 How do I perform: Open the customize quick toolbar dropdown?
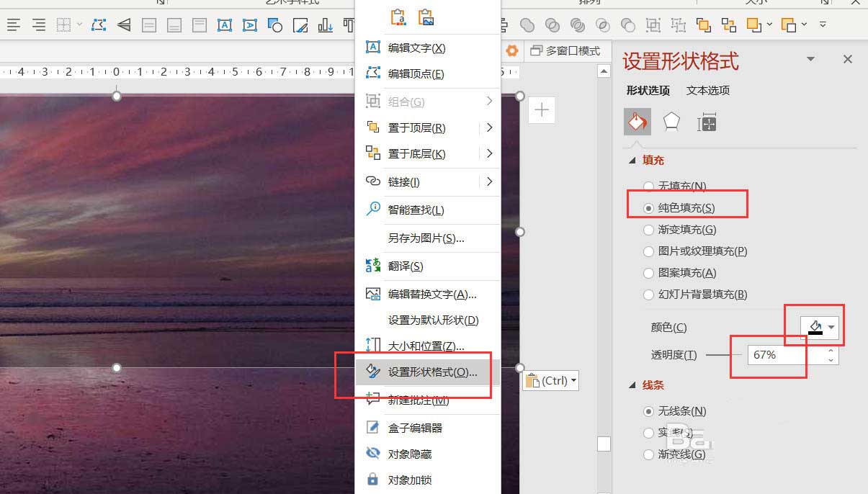[823, 25]
